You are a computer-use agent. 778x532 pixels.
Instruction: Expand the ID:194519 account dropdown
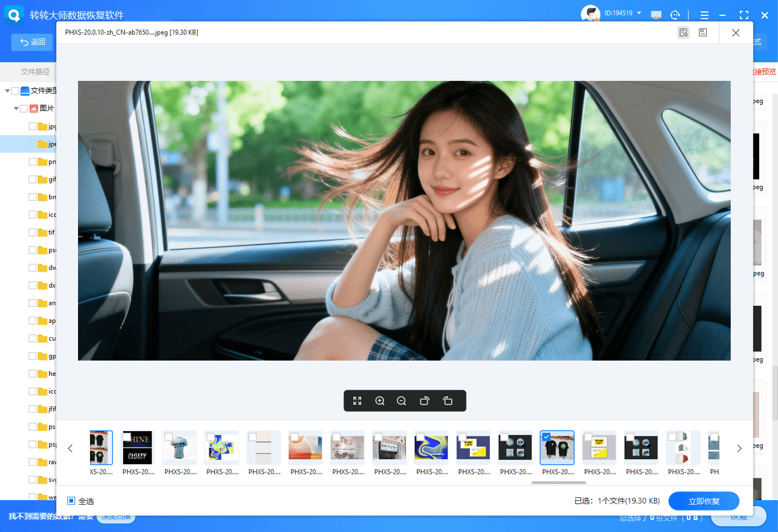pyautogui.click(x=639, y=13)
